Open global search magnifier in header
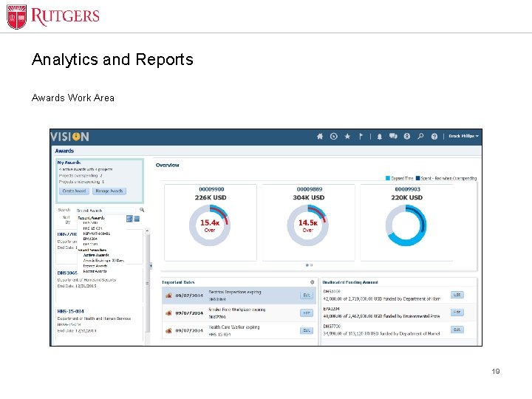The image size is (532, 399). click(x=420, y=137)
